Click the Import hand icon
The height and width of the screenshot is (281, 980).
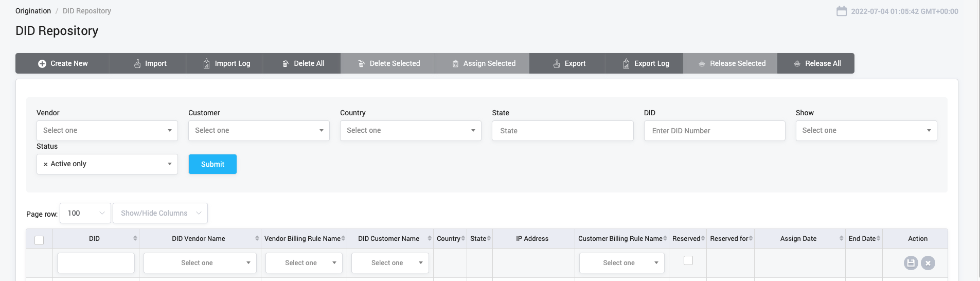[137, 64]
